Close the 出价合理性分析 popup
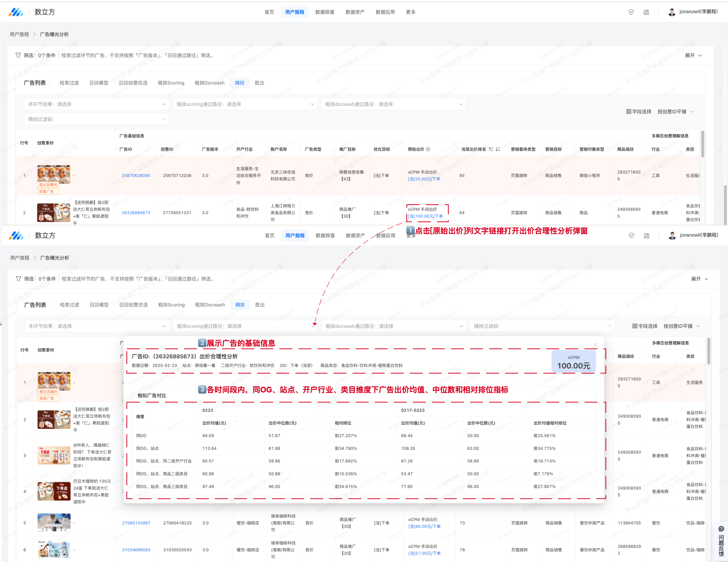Image resolution: width=728 pixels, height=562 pixels. click(595, 345)
